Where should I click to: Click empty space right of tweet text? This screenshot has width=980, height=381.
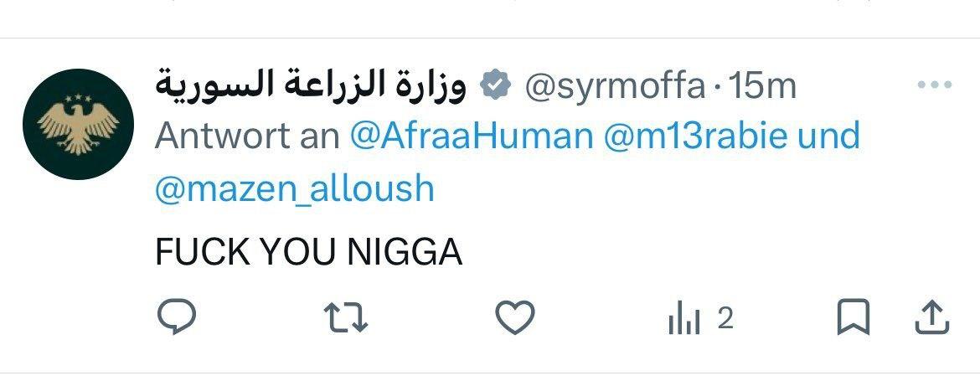tap(688, 252)
